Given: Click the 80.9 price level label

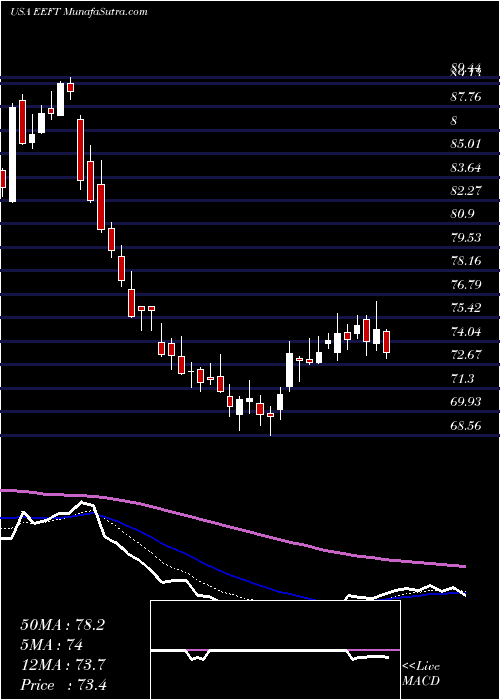Looking at the screenshot, I should [463, 214].
